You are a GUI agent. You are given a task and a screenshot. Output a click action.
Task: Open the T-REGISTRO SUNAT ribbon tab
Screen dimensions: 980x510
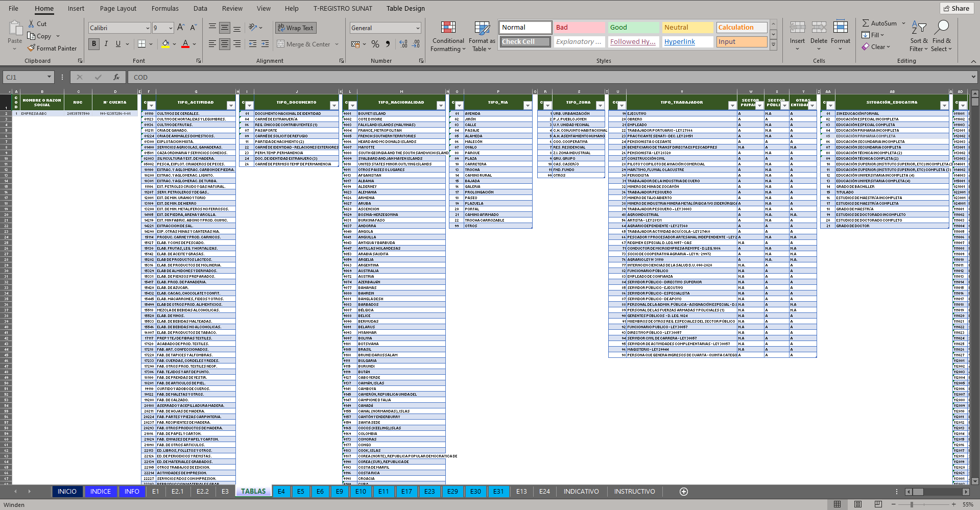coord(343,8)
